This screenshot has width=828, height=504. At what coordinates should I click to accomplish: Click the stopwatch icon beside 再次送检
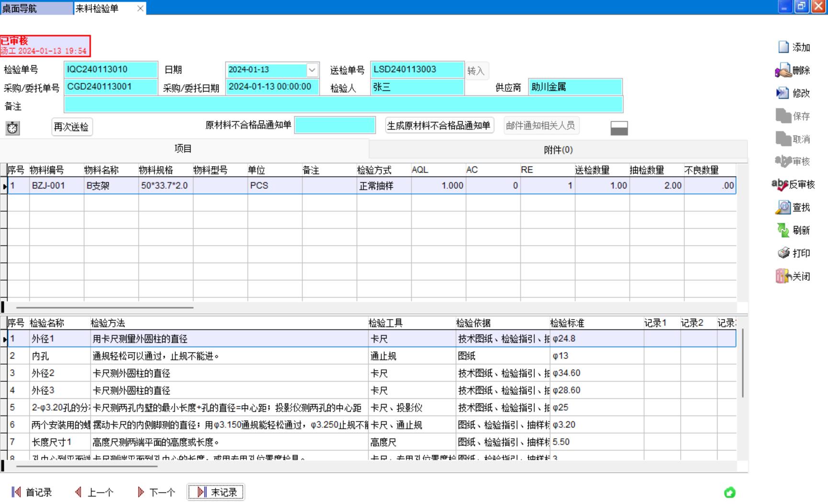pos(12,128)
